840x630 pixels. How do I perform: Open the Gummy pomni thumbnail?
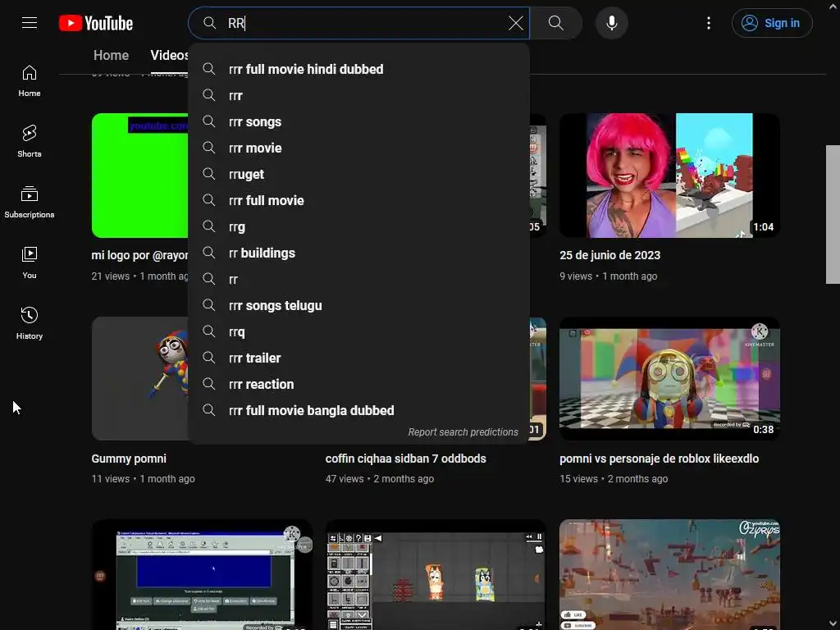(x=139, y=378)
